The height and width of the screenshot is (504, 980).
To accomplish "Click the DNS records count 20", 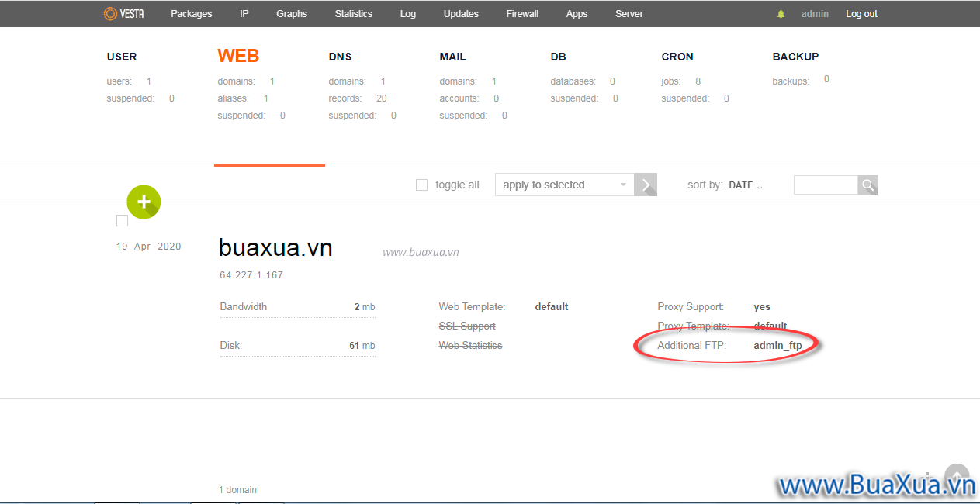I will [381, 98].
